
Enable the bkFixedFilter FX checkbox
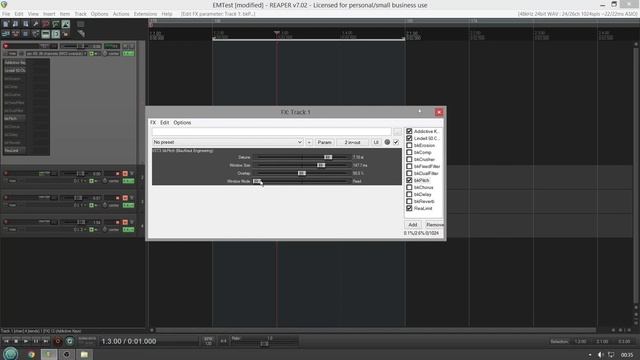[409, 166]
